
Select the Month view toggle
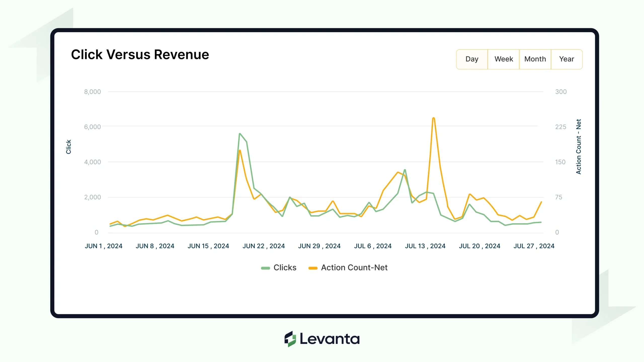[x=535, y=59]
